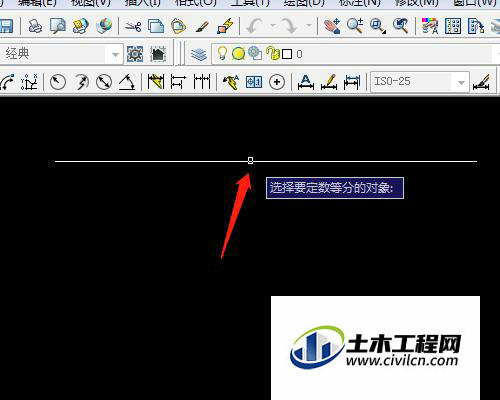Open the Redo history dropdown arrow

coord(309,25)
